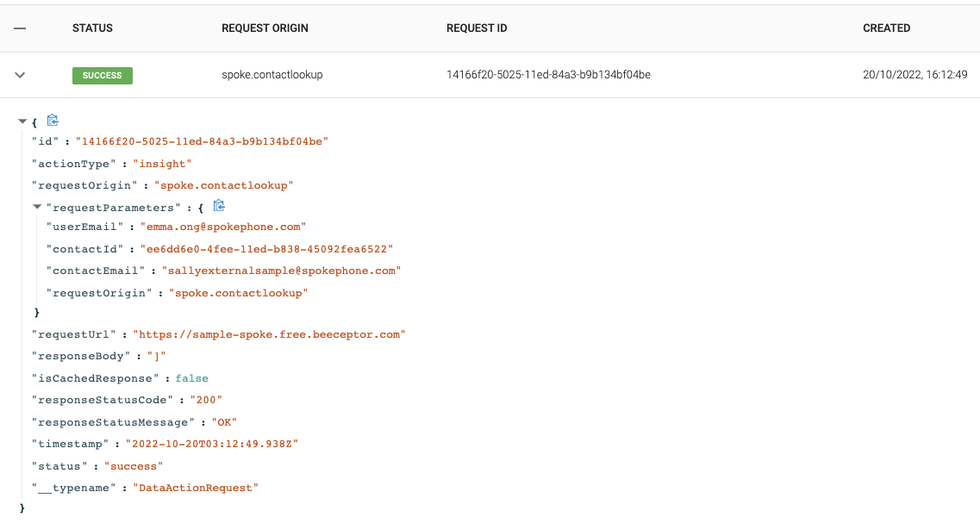Image resolution: width=980 pixels, height=523 pixels.
Task: Click the STATUS column header
Action: tap(91, 27)
